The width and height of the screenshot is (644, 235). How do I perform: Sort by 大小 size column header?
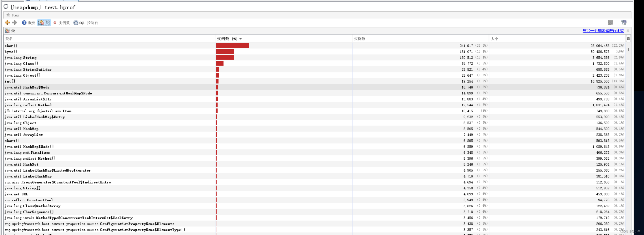557,39
